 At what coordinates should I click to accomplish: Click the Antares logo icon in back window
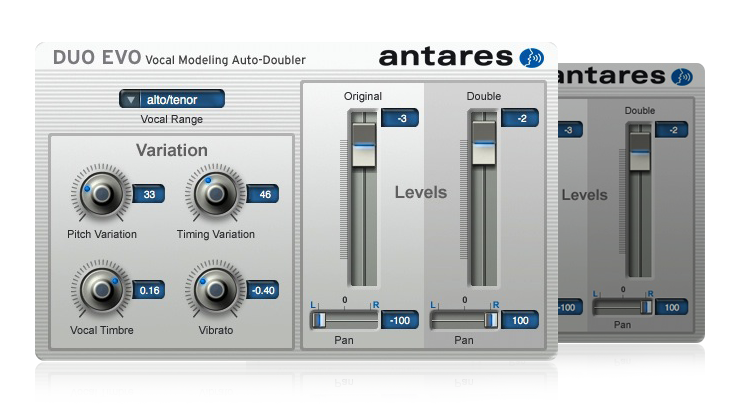[x=682, y=77]
